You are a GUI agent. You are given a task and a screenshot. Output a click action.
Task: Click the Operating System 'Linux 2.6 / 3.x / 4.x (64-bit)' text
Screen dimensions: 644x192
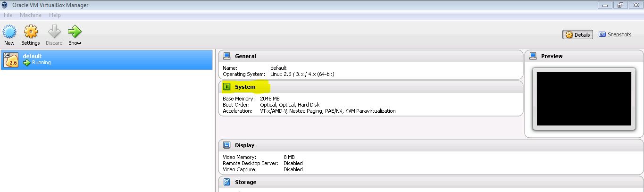tap(302, 74)
